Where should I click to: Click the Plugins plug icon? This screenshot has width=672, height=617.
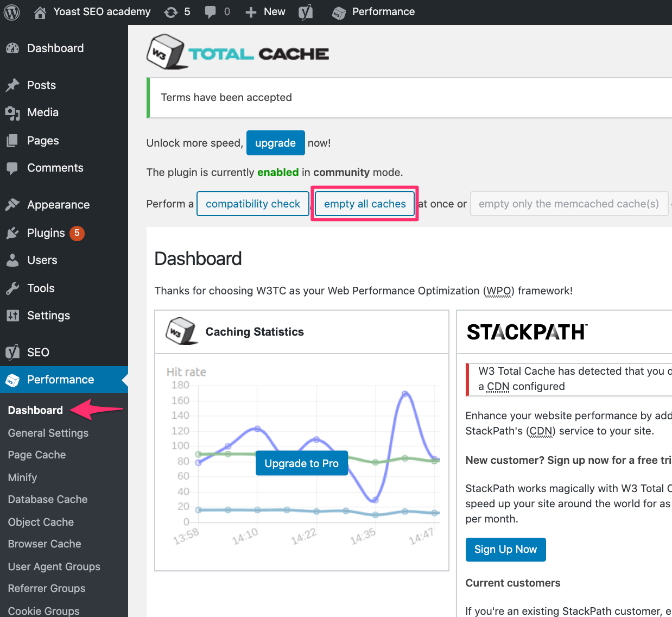(x=14, y=232)
